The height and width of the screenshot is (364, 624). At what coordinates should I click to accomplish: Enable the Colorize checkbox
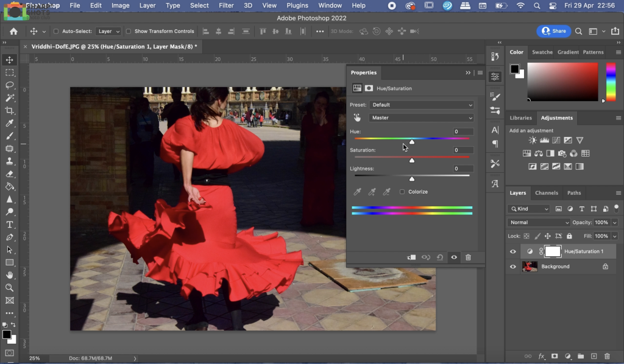pos(402,192)
